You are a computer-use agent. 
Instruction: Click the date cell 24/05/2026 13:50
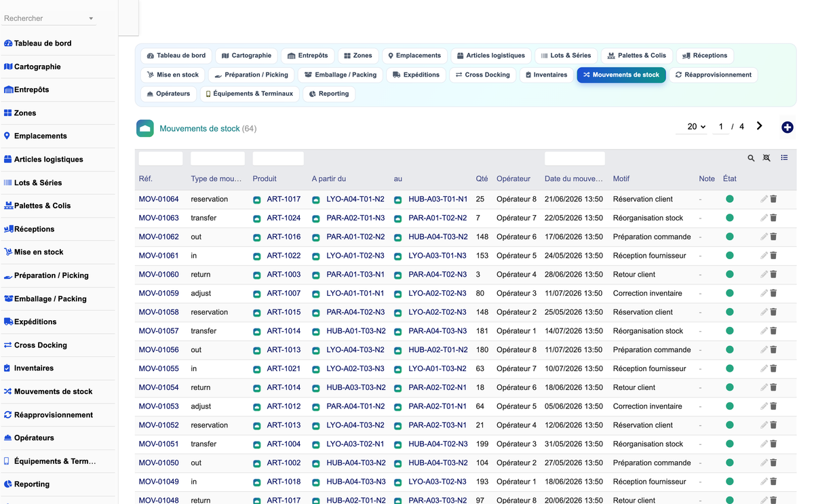pos(574,256)
